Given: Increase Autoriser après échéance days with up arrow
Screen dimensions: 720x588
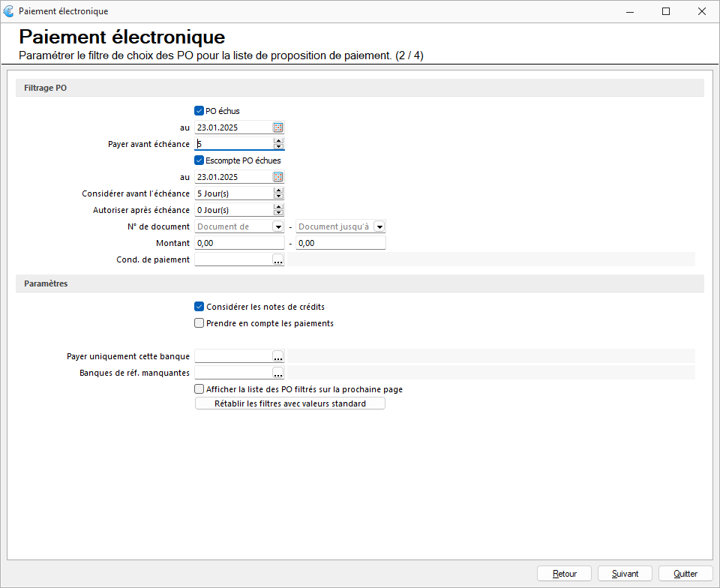Looking at the screenshot, I should [279, 207].
